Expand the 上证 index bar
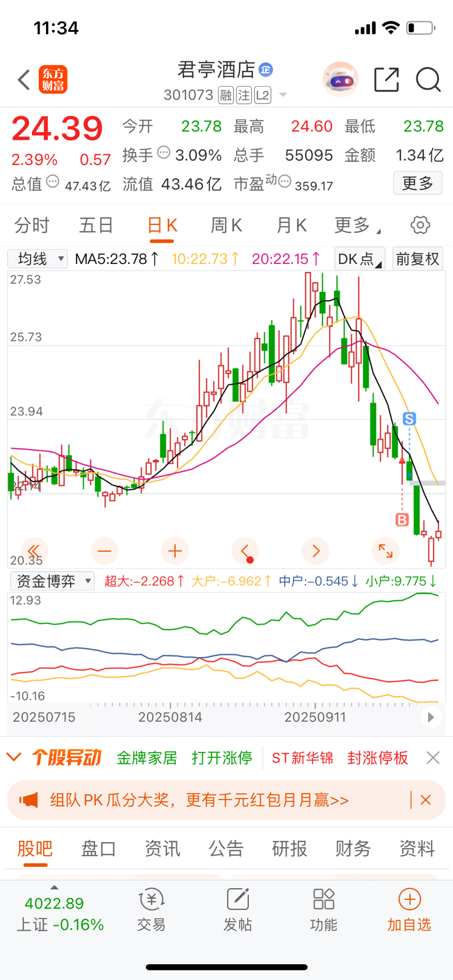Image resolution: width=453 pixels, height=980 pixels. tap(60, 910)
